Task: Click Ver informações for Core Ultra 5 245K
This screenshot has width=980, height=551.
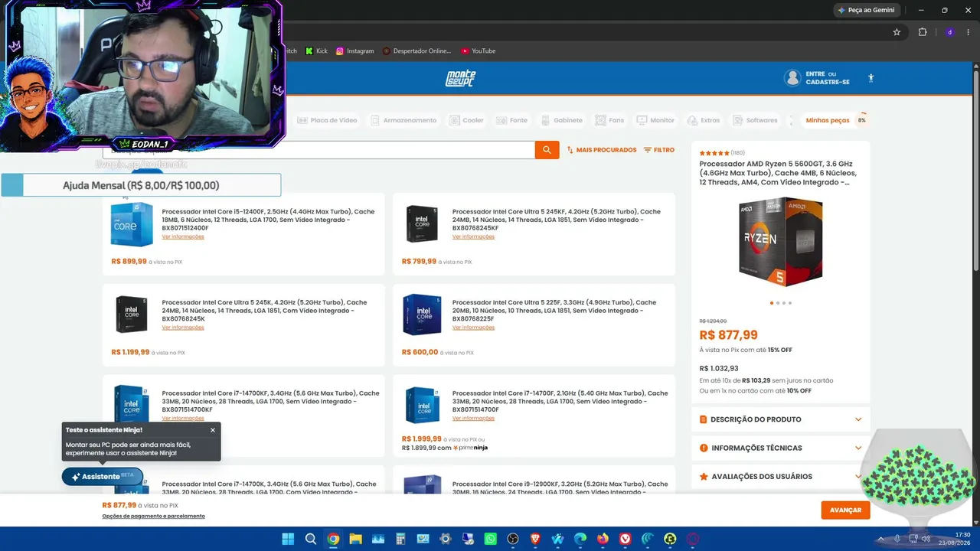Action: pos(183,328)
